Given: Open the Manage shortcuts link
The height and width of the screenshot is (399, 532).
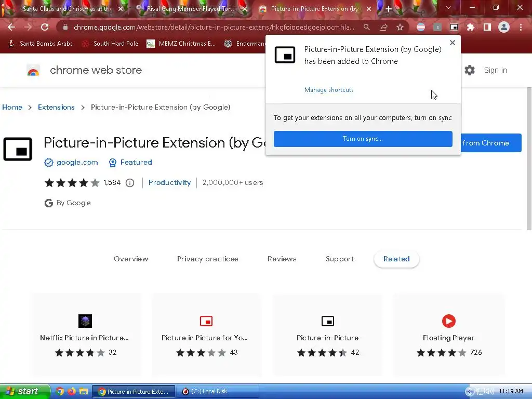Looking at the screenshot, I should [329, 90].
